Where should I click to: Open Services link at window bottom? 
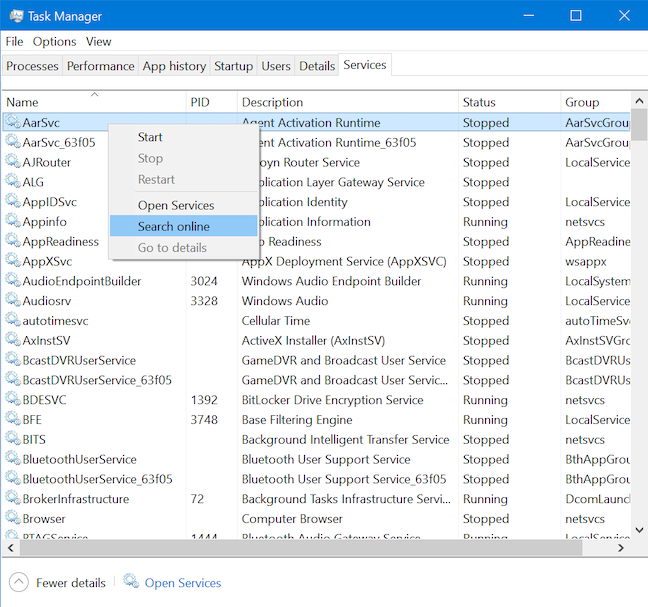pyautogui.click(x=183, y=583)
